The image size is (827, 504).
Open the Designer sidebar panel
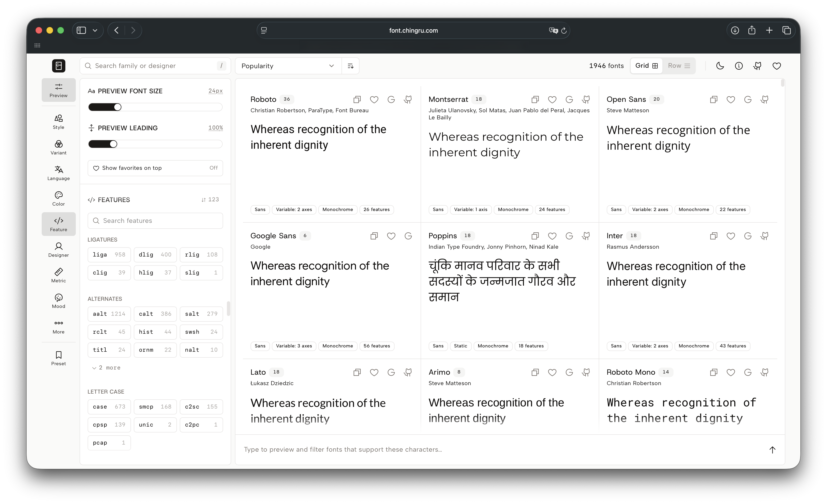coord(58,250)
